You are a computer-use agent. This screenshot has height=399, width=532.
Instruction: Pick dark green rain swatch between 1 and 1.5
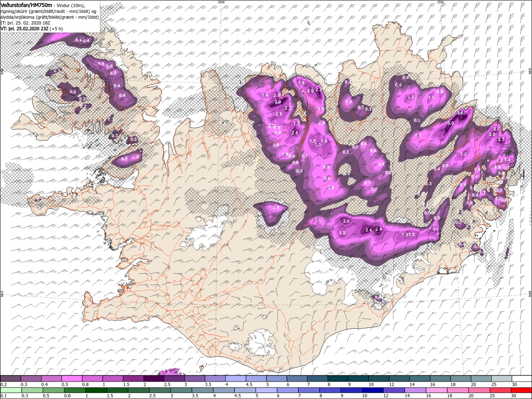tap(95, 390)
